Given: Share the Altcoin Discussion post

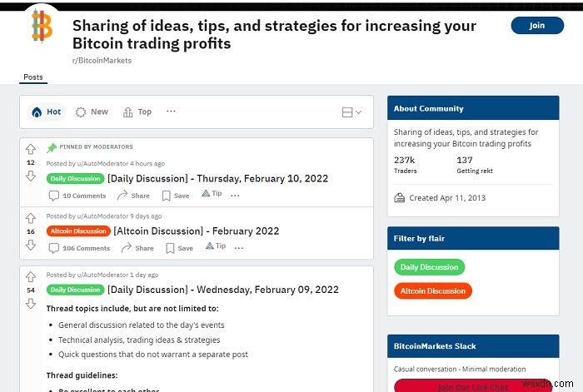Looking at the screenshot, I should coord(137,248).
